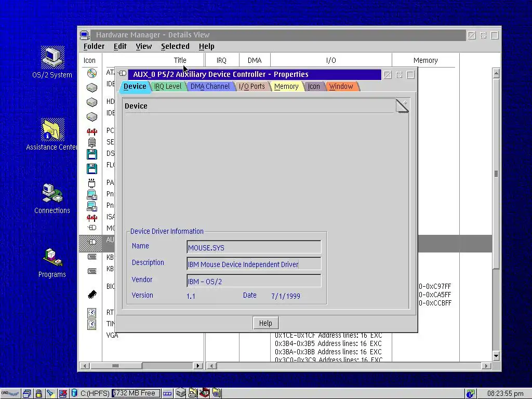Select the ATA CD-ROM device icon
The image size is (532, 399).
pos(91,73)
